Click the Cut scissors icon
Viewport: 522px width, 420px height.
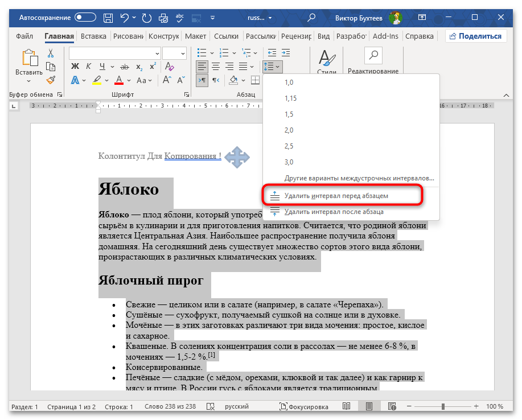51,53
